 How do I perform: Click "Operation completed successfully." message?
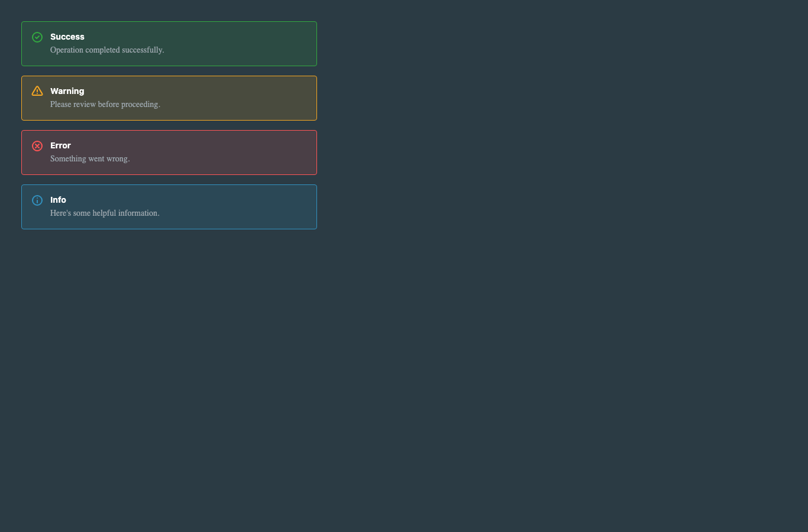point(107,50)
